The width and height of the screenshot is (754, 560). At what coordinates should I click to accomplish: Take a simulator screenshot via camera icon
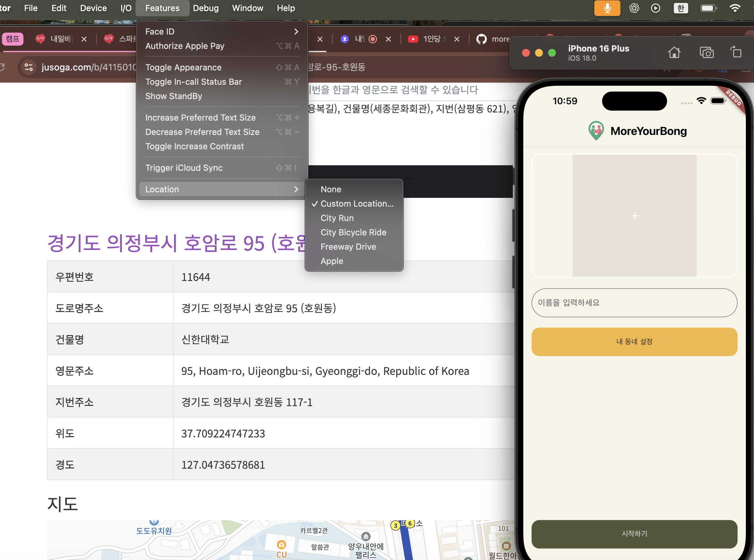[x=706, y=52]
